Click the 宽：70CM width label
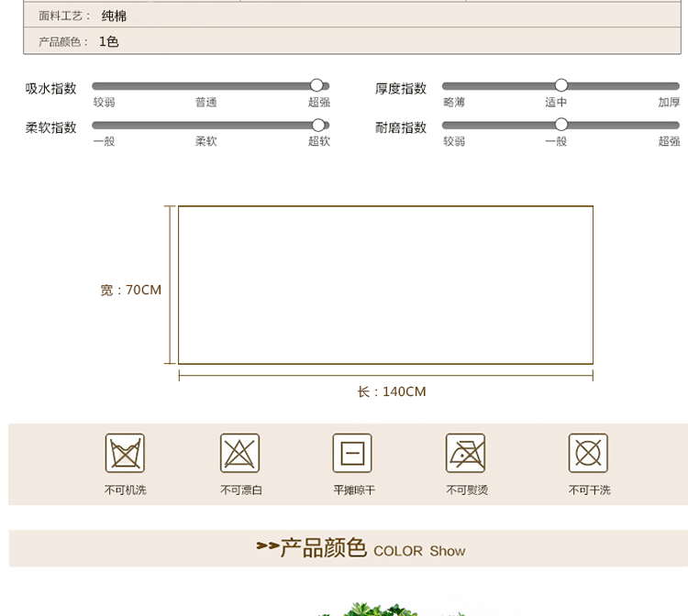Image resolution: width=688 pixels, height=616 pixels. point(130,290)
